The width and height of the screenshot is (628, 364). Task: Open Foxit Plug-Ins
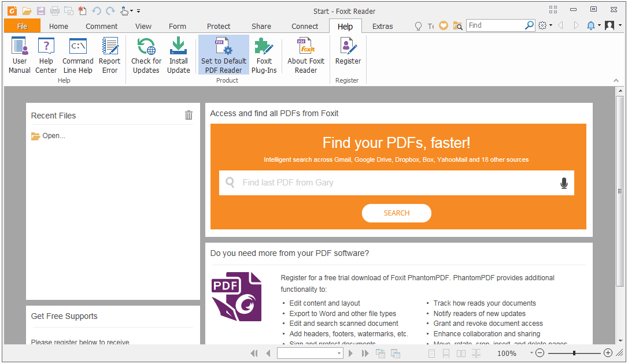(264, 55)
